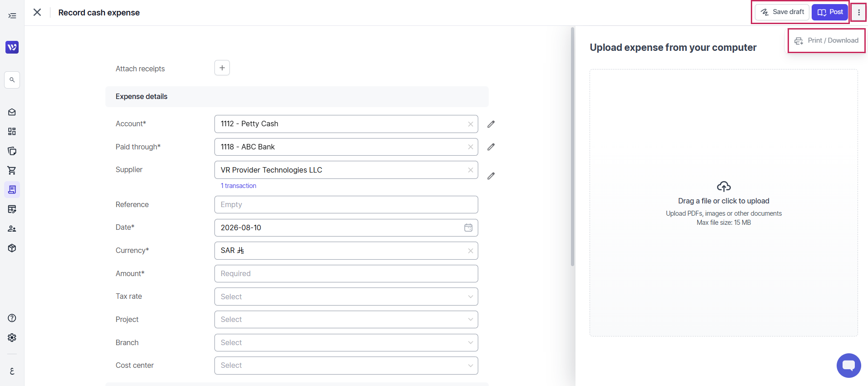Screen dimensions: 868x386
Task: Open the sidebar search
Action: [x=12, y=80]
